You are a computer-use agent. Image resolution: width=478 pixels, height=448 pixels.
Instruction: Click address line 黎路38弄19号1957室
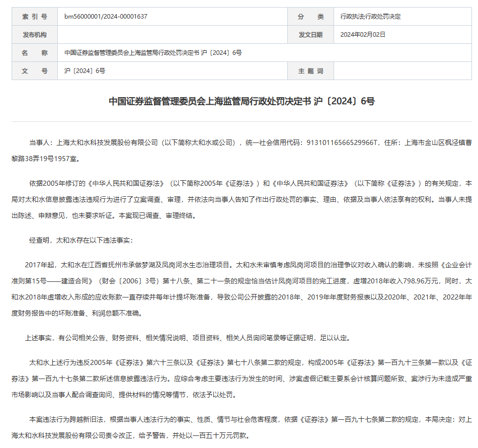pos(46,159)
